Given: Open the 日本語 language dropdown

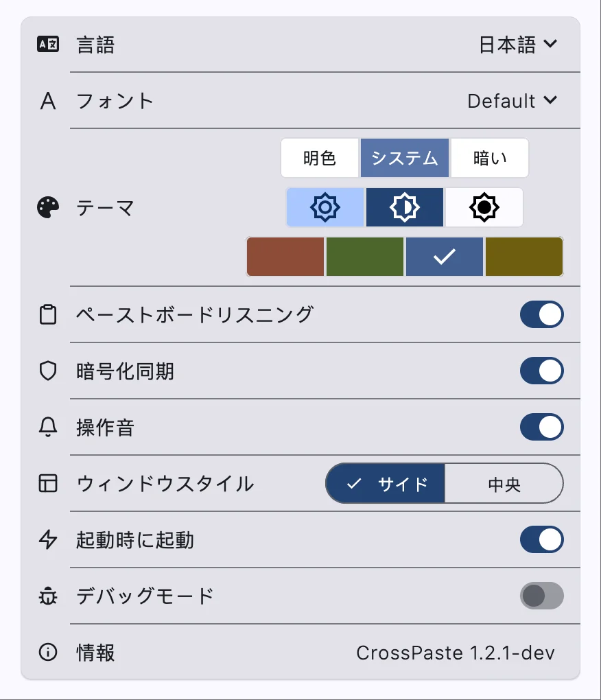Looking at the screenshot, I should (x=513, y=43).
